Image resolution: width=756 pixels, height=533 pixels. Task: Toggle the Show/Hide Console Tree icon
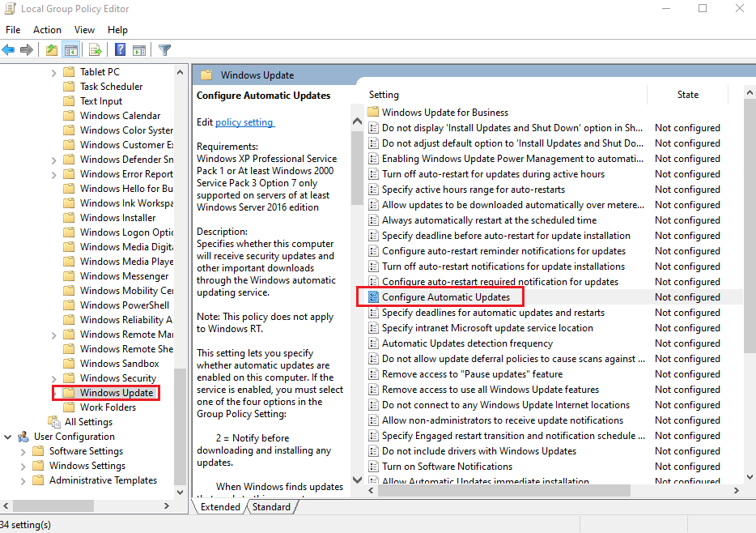click(70, 50)
